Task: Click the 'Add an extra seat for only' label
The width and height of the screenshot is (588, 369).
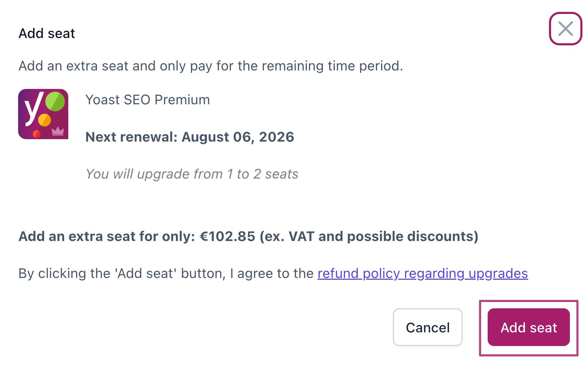Action: [x=107, y=236]
